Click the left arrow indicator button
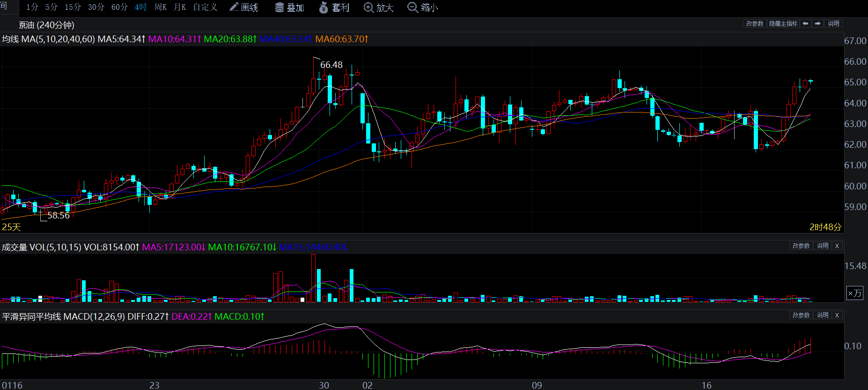The height and width of the screenshot is (390, 868). click(x=805, y=23)
